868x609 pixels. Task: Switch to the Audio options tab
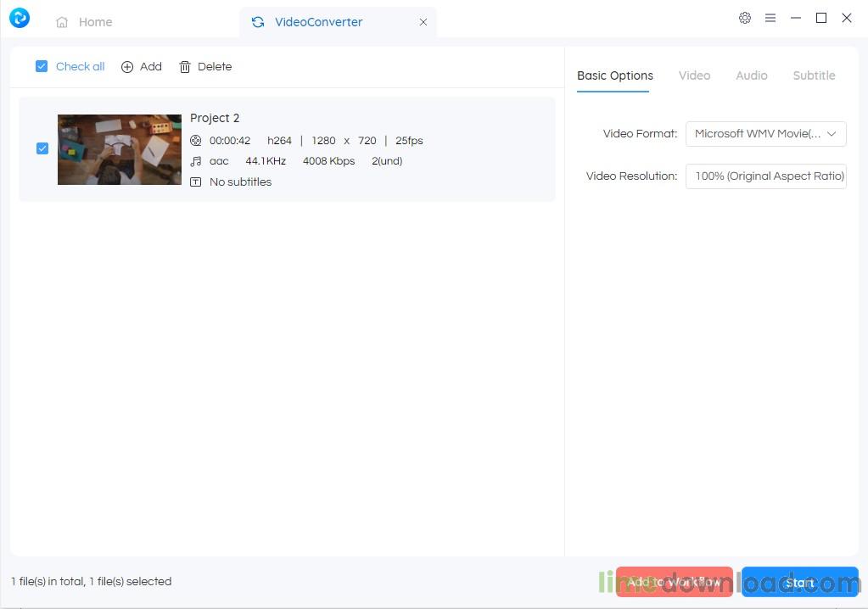[x=751, y=75]
